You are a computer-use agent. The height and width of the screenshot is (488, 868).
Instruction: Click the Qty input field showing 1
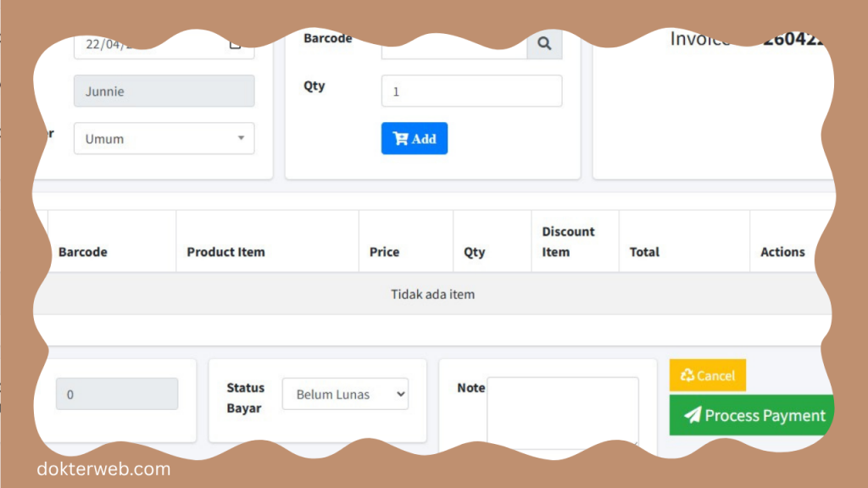471,91
